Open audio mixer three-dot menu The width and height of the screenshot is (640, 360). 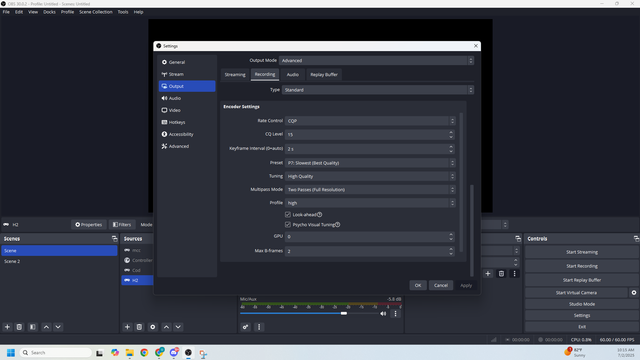pos(259,327)
